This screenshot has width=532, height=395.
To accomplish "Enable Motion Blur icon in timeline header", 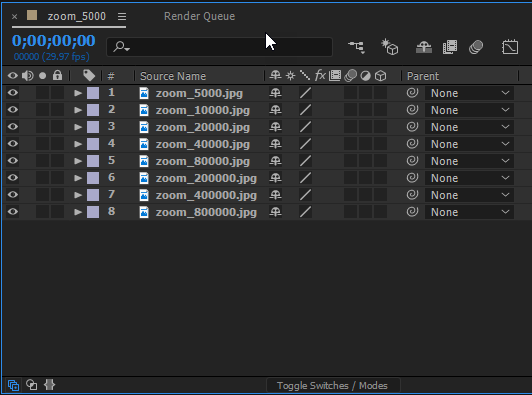I will [476, 47].
